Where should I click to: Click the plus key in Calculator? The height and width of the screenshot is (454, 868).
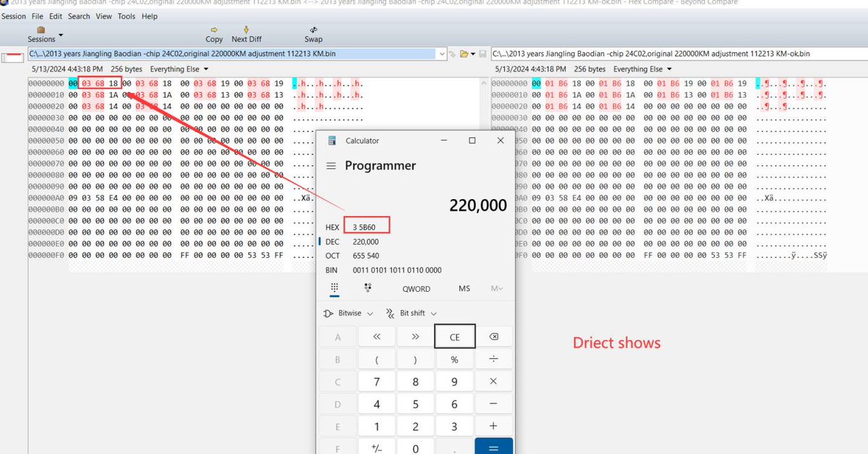tap(493, 427)
